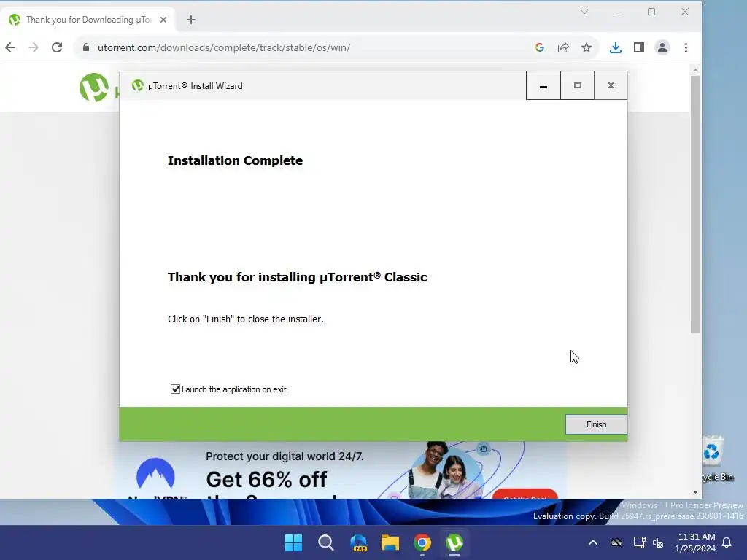Screen dimensions: 747x560
Task: Click the µTorrent logo in wizard title bar
Action: coord(138,86)
